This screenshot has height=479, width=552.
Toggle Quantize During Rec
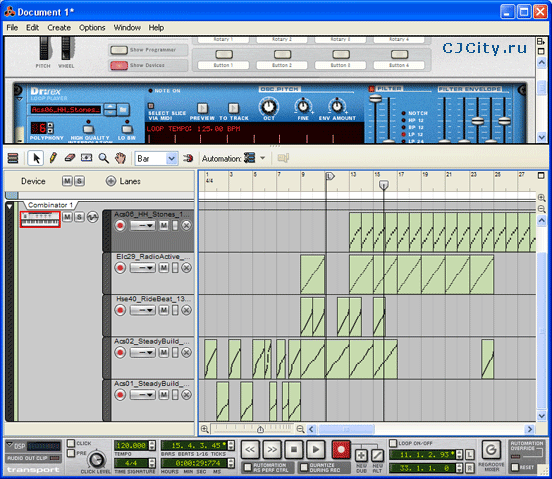pyautogui.click(x=304, y=467)
